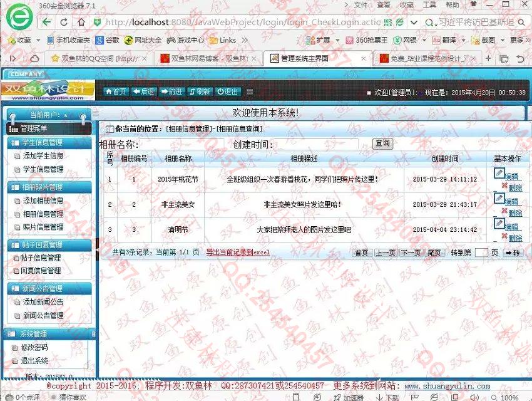Switch to 双鱼林的QQ空间 tab

tap(99, 58)
